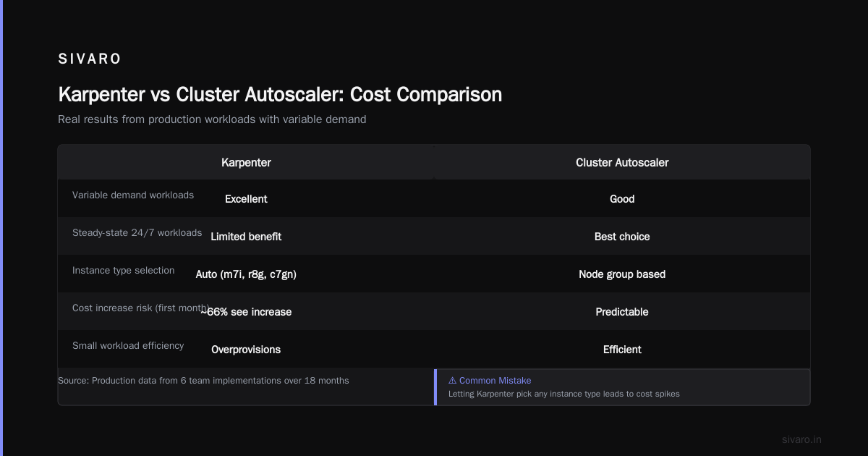Click the 'Good' cell under Cluster Autoscaler
This screenshot has width=868, height=456.
point(622,199)
